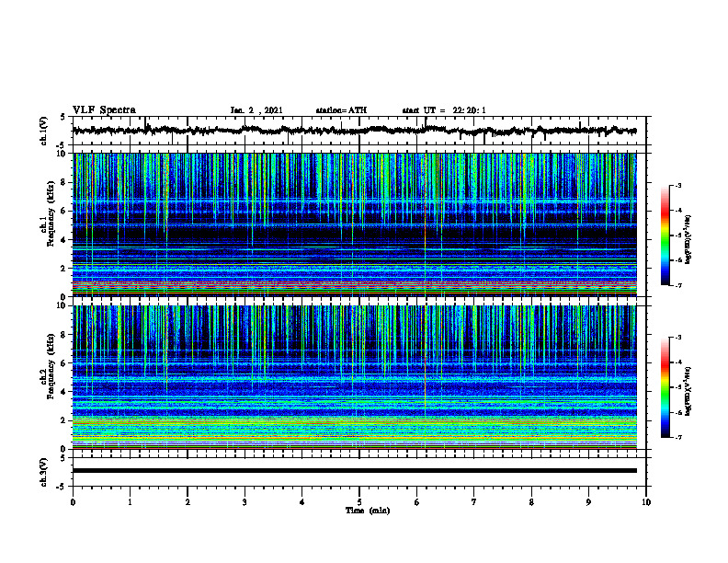The height and width of the screenshot is (563, 728).
Task: Select the ch.1 "Frequency (kHz)" axis label
Action: pos(51,213)
